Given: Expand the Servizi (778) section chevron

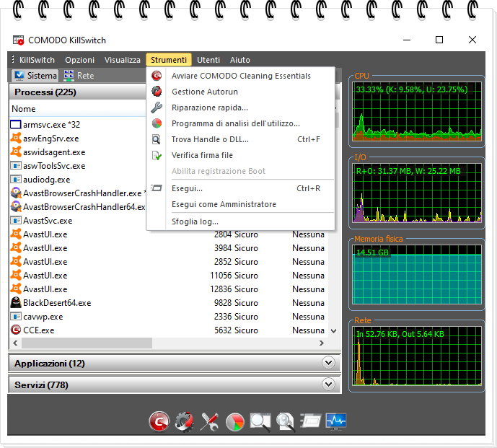Looking at the screenshot, I should pyautogui.click(x=328, y=385).
